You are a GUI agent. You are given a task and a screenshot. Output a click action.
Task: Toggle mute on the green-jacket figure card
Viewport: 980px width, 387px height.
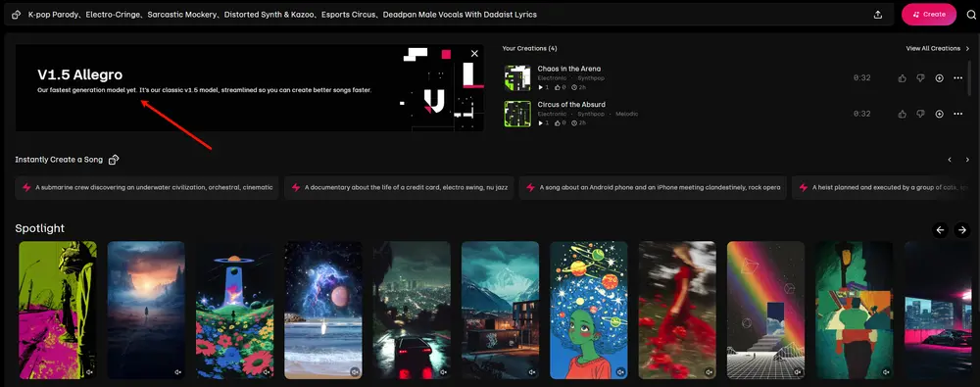tap(886, 372)
